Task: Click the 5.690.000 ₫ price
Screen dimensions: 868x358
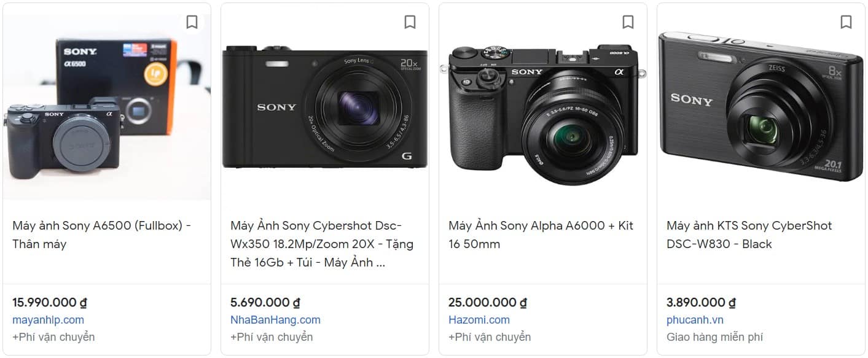Action: 265,303
